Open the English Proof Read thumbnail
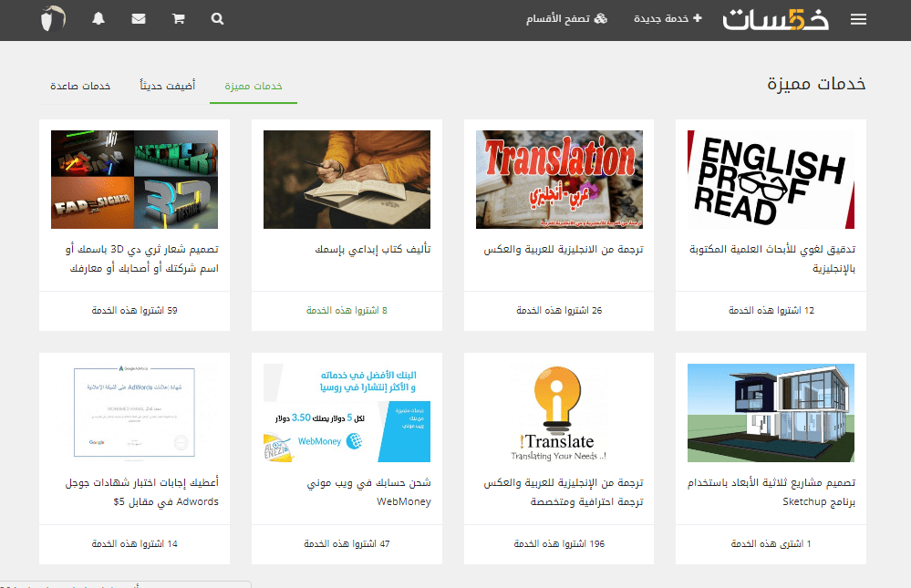This screenshot has height=588, width=911. [771, 180]
